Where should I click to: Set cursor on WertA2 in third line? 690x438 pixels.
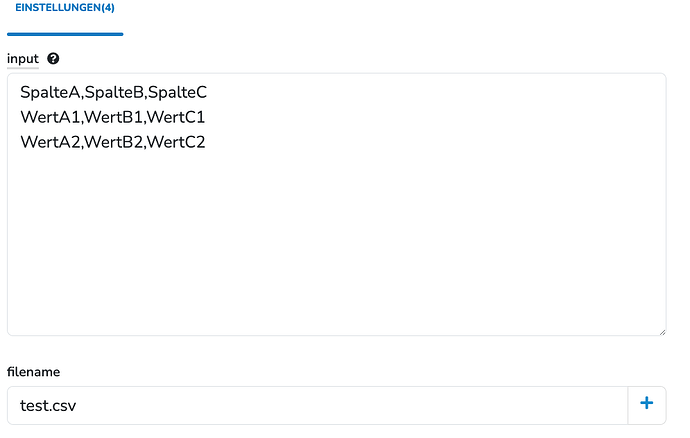pos(50,142)
